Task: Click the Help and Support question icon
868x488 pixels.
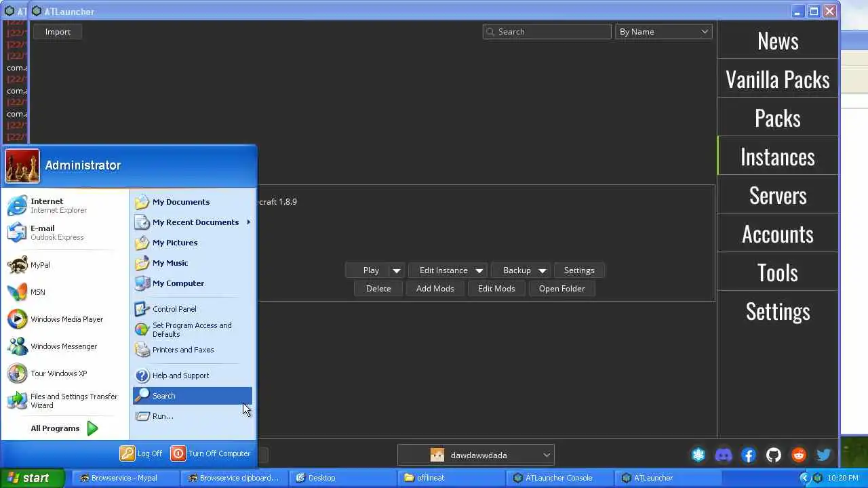Action: (x=142, y=375)
